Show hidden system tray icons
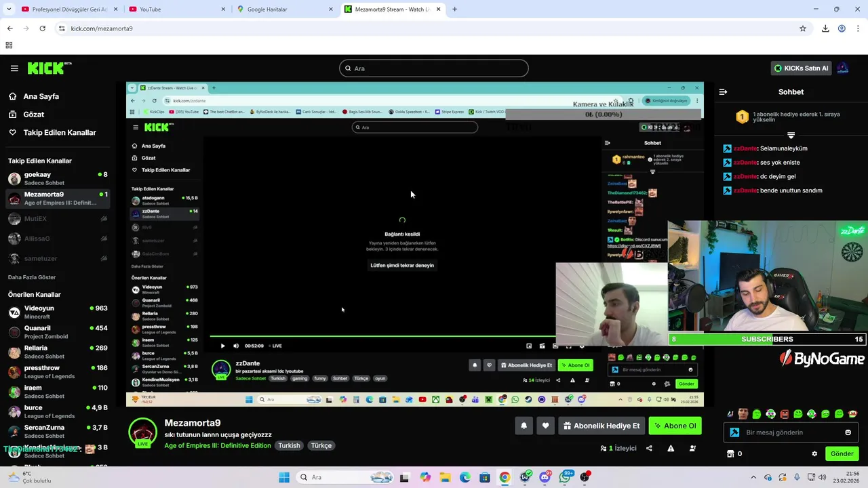868x488 pixels. pyautogui.click(x=753, y=477)
